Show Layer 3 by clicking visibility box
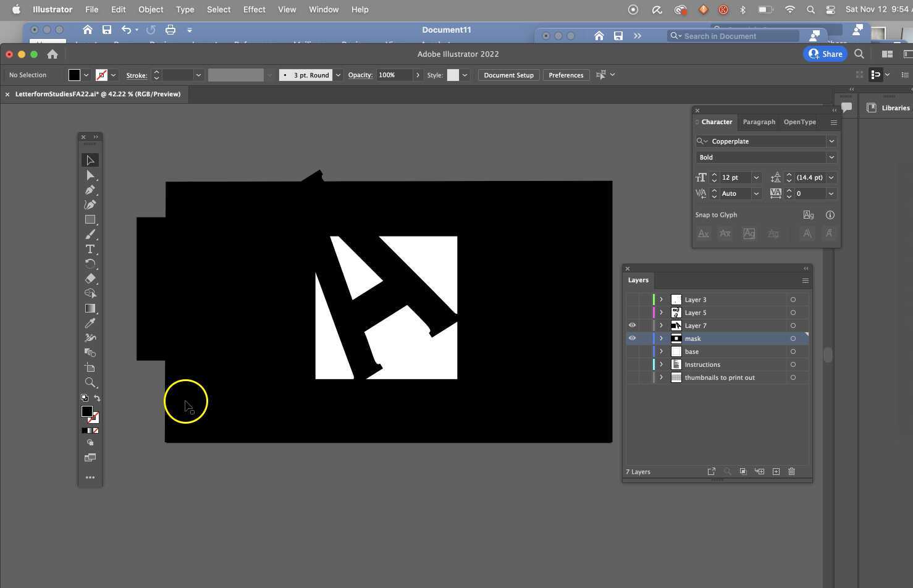This screenshot has width=913, height=588. (632, 300)
